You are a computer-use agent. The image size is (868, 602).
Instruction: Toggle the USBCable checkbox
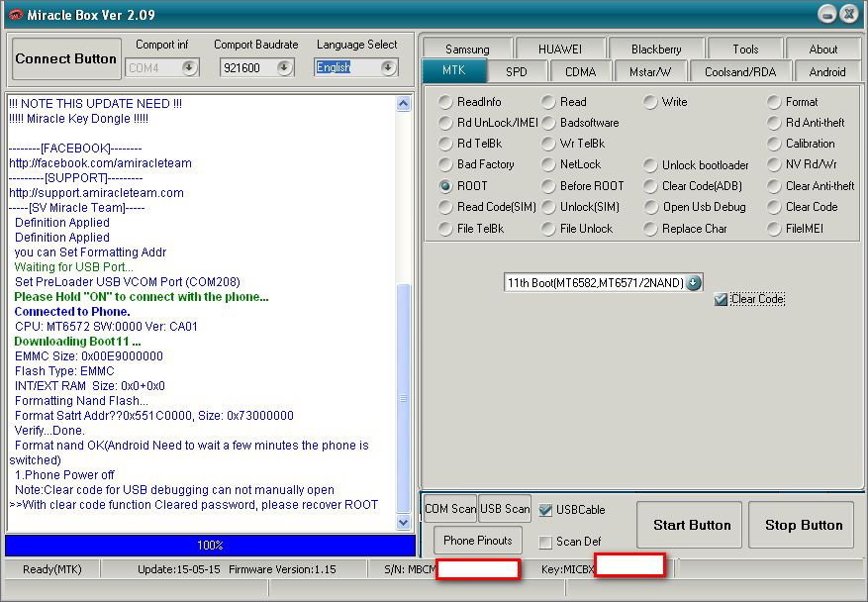(x=545, y=510)
